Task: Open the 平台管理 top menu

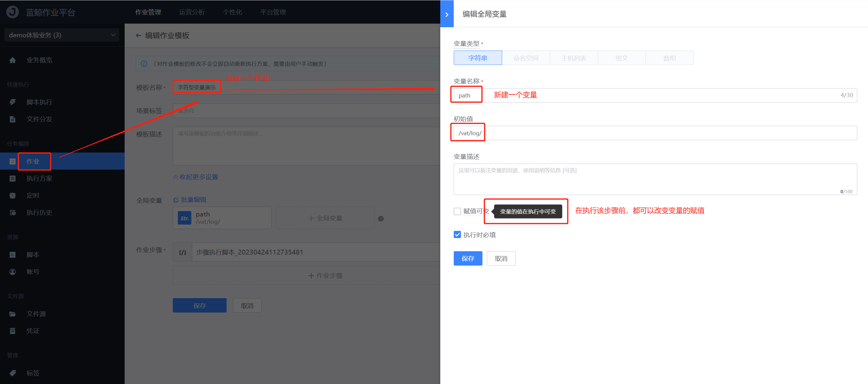Action: (273, 12)
